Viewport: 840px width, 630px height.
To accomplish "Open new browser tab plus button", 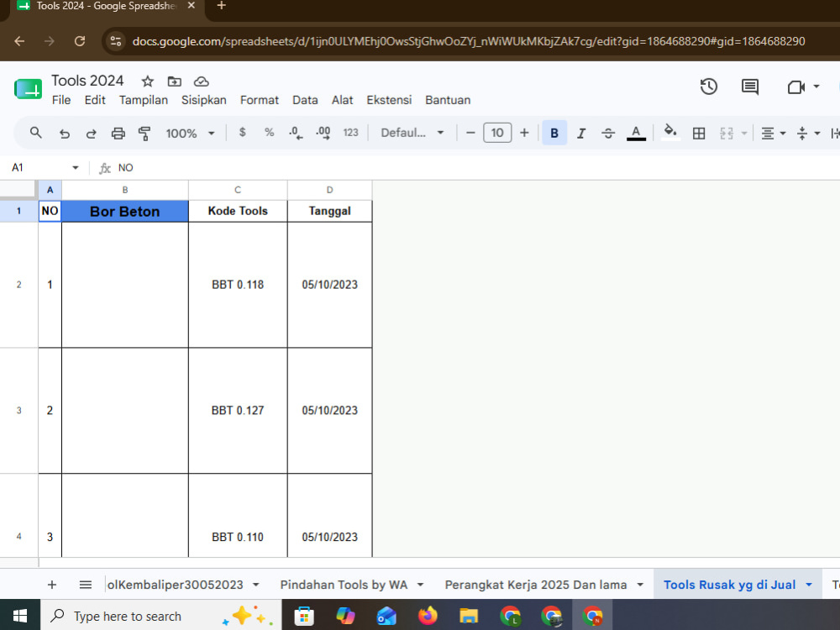I will 221,6.
